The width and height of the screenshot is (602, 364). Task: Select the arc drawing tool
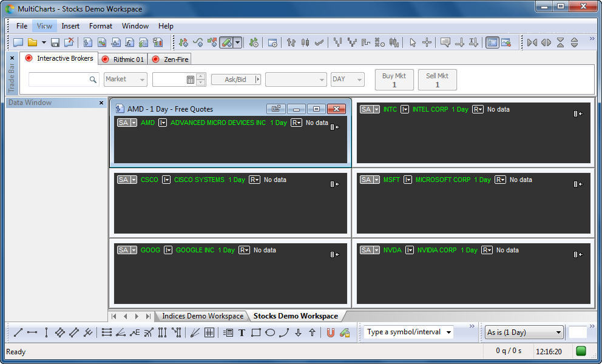(284, 332)
